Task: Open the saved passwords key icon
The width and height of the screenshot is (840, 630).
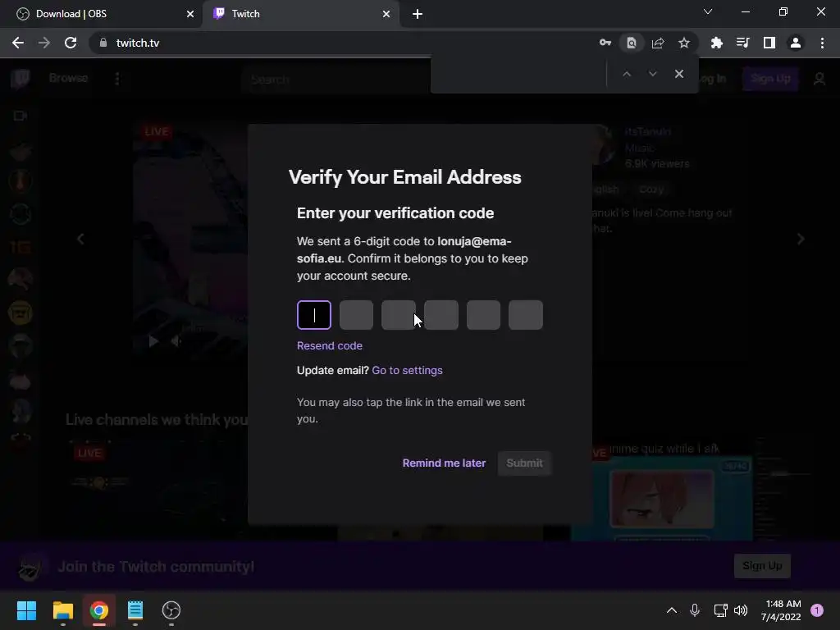Action: [x=605, y=43]
